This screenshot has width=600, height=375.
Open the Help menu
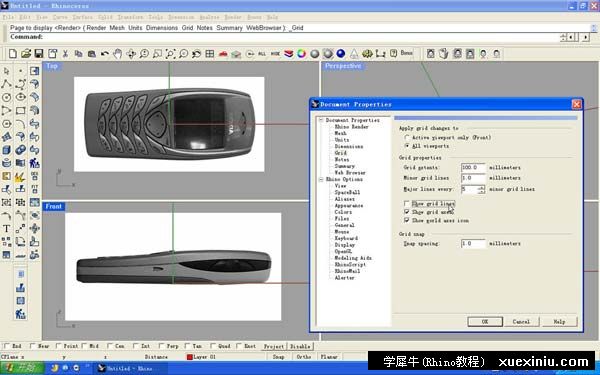point(272,17)
